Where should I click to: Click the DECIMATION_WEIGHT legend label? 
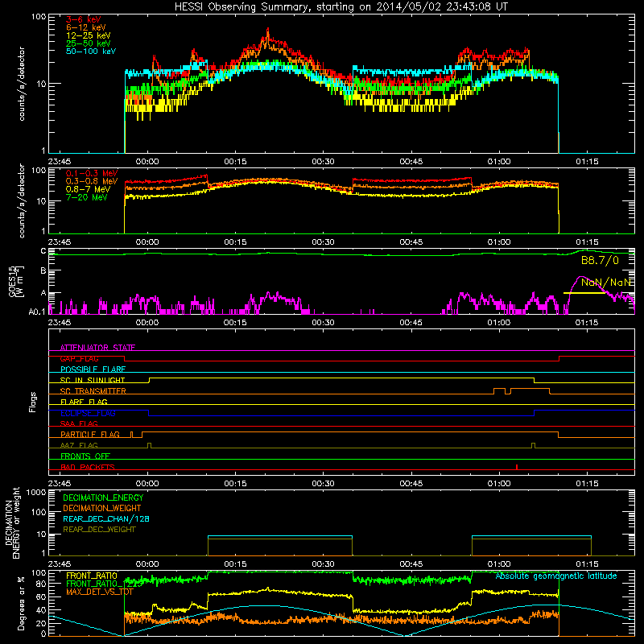click(x=102, y=509)
